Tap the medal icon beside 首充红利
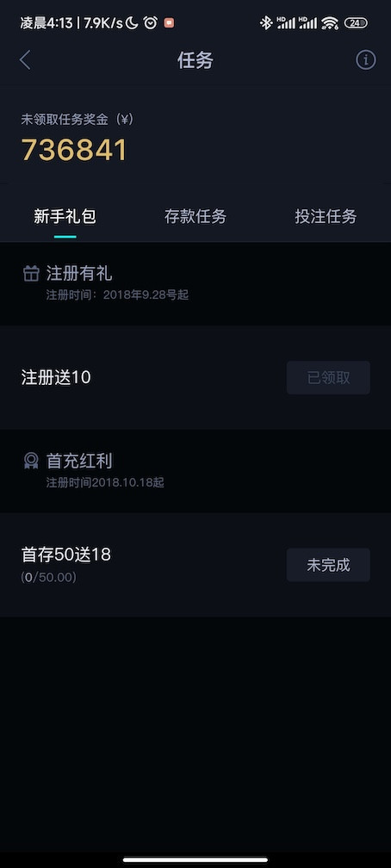Image resolution: width=391 pixels, height=868 pixels. [x=31, y=461]
